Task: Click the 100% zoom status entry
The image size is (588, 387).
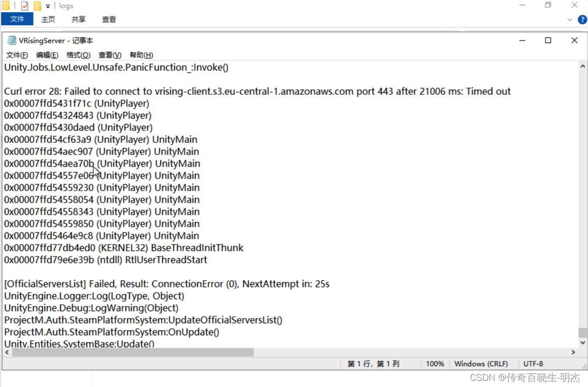Action: 435,364
